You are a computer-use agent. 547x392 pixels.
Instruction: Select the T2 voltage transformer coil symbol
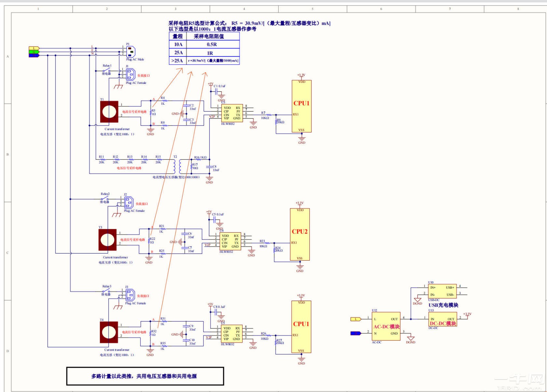tap(178, 166)
